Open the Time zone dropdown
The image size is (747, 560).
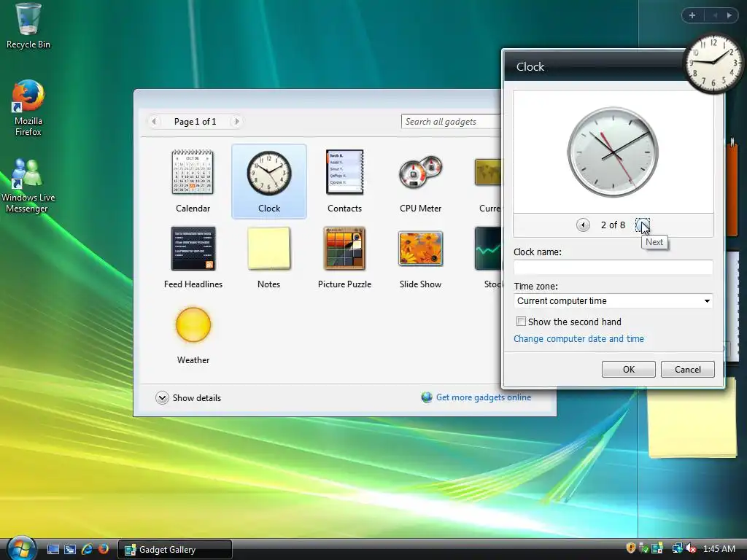tap(613, 301)
